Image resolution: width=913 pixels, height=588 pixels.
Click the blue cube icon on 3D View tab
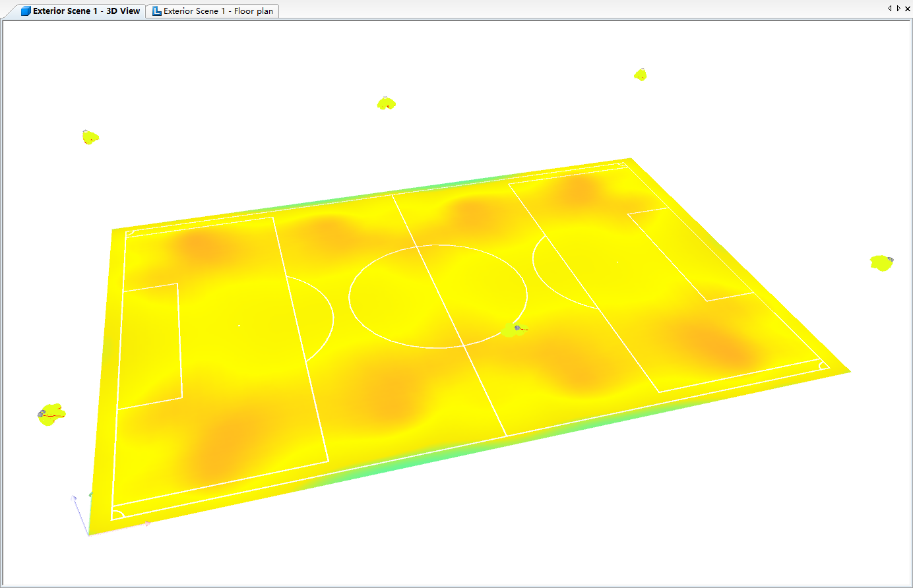coord(26,11)
